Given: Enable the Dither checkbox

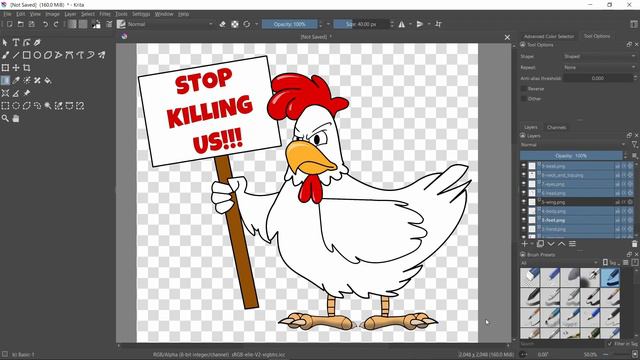Looking at the screenshot, I should pyautogui.click(x=524, y=98).
